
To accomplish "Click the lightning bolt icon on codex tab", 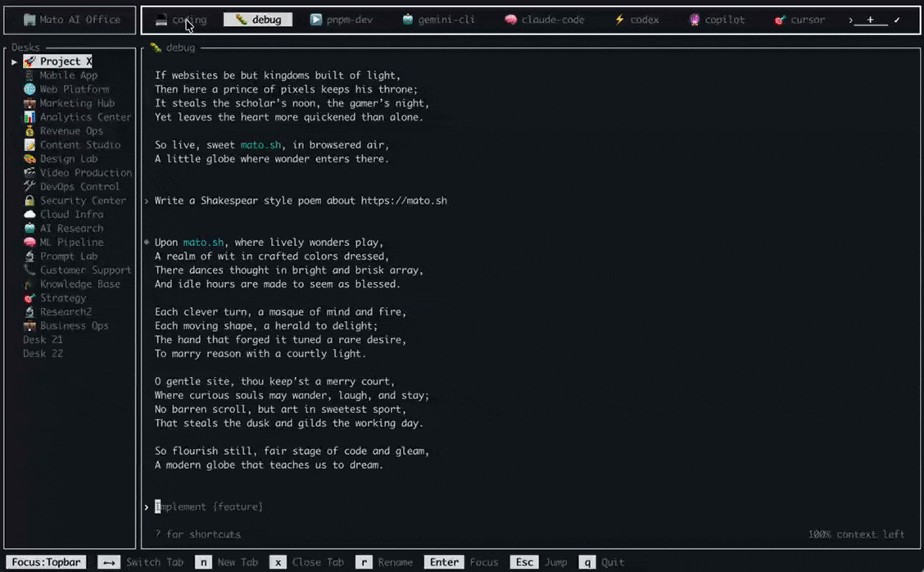I will [619, 20].
